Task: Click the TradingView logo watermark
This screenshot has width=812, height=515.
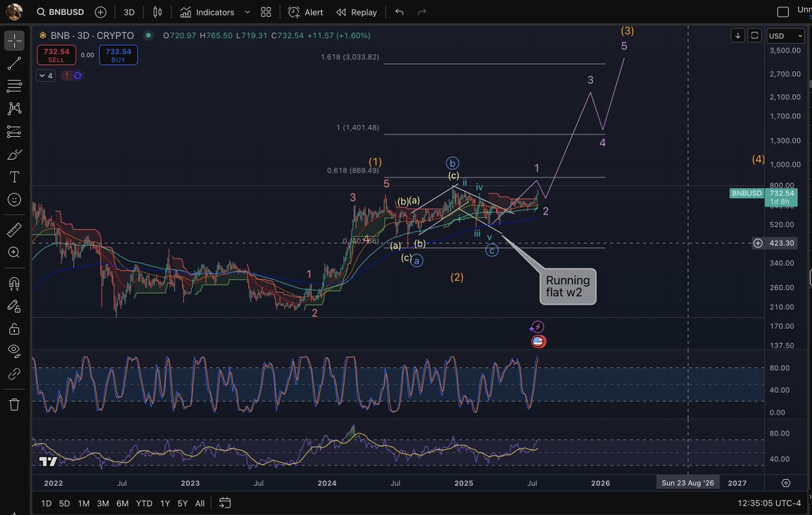Action: coord(47,462)
